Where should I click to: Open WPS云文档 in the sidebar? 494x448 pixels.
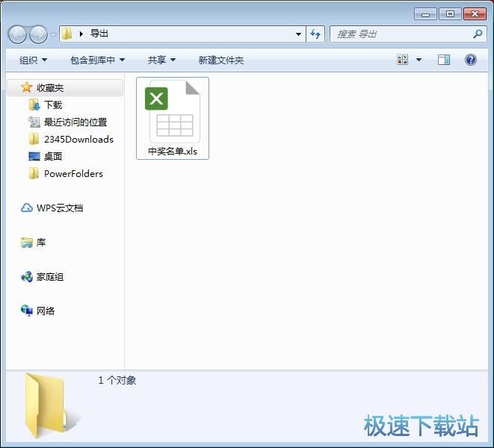pos(60,208)
